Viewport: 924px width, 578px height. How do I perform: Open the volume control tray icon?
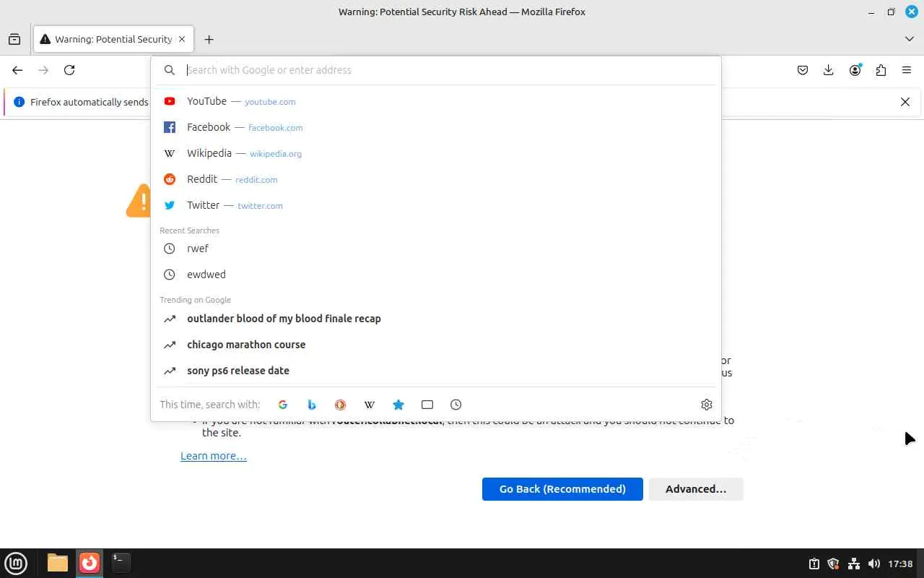[x=874, y=564]
